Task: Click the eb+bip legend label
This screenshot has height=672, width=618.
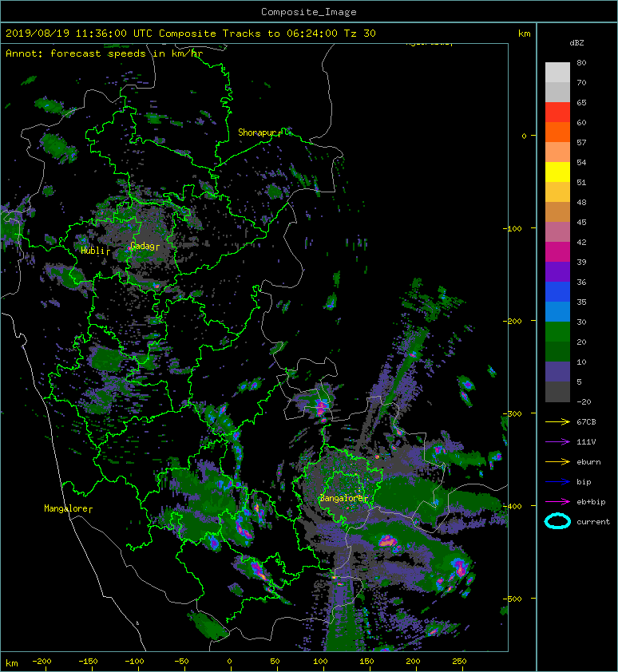Action: pyautogui.click(x=591, y=502)
